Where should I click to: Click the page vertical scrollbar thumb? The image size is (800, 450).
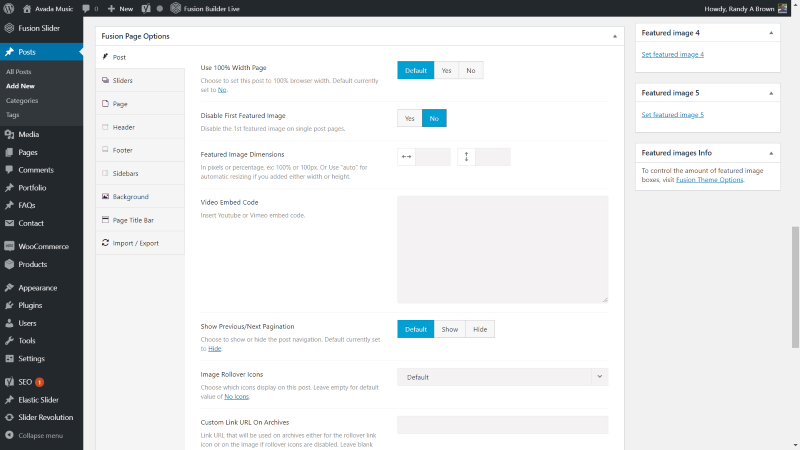795,287
